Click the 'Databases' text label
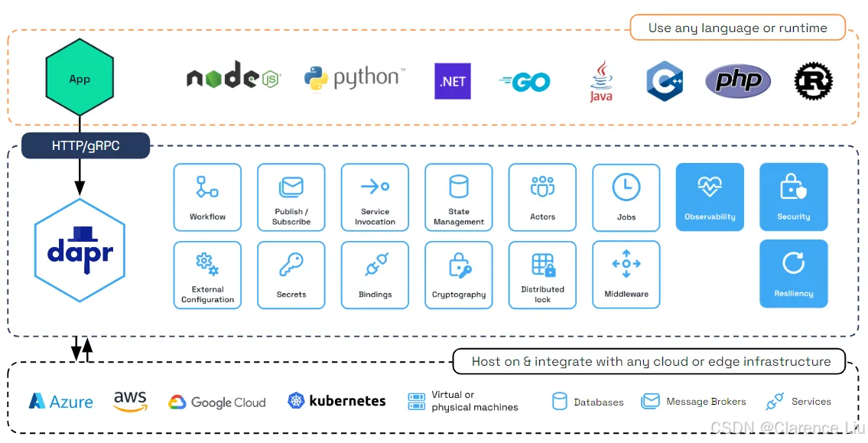The image size is (868, 443). point(598,402)
